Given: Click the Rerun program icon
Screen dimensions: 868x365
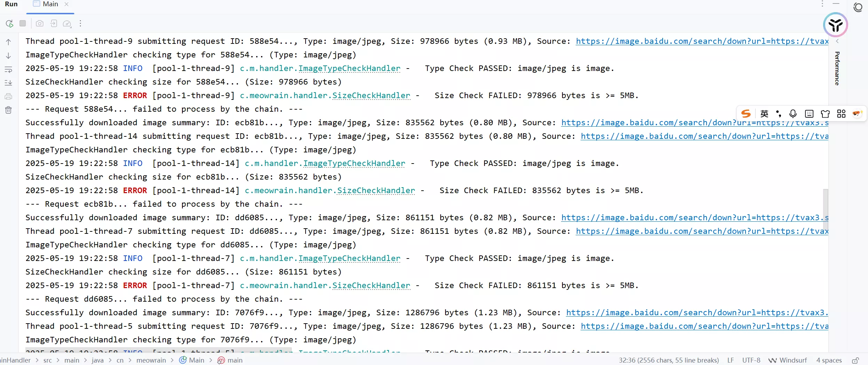Looking at the screenshot, I should click(x=9, y=24).
